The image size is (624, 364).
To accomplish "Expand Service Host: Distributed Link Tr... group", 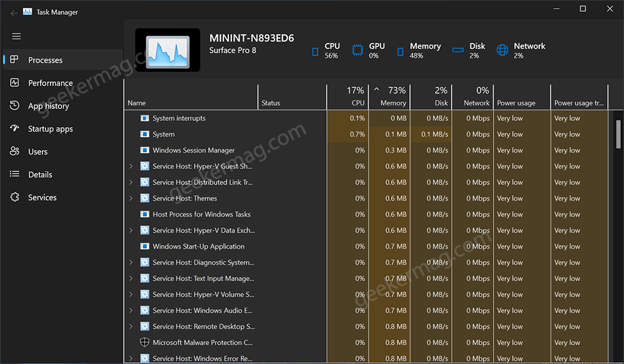I will [131, 182].
